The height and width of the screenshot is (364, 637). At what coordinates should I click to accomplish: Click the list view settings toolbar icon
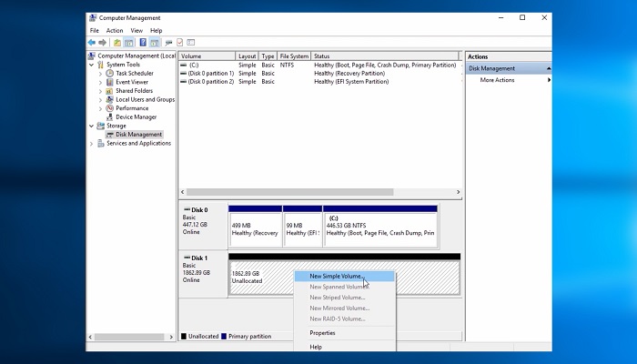(191, 42)
